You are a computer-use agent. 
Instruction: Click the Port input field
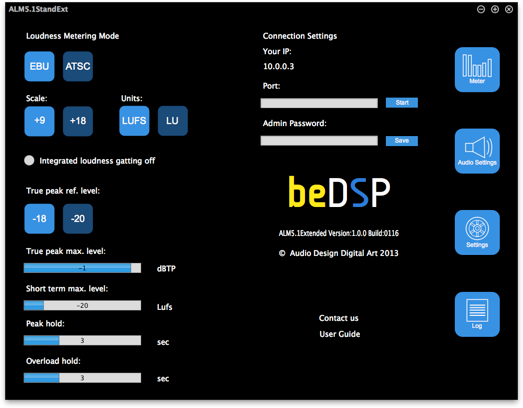point(319,103)
